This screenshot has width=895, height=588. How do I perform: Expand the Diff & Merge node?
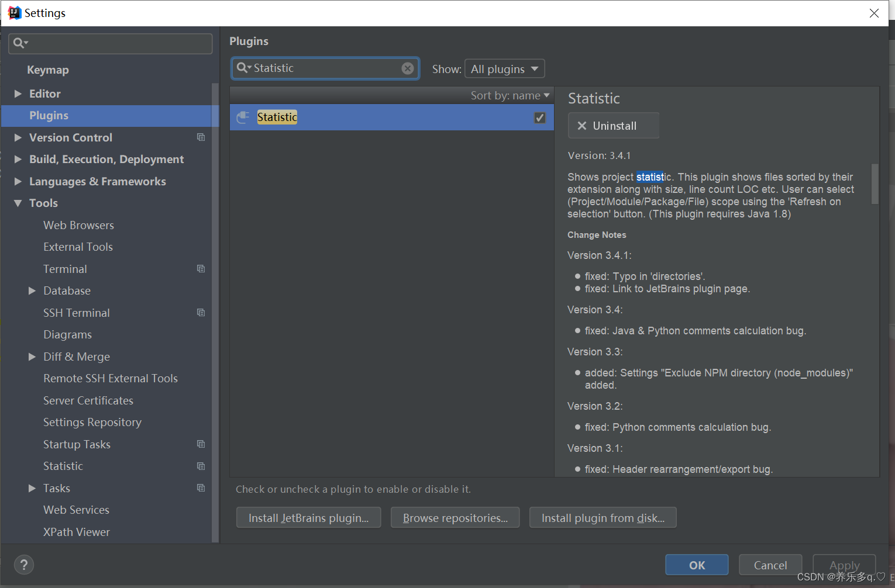pyautogui.click(x=32, y=357)
